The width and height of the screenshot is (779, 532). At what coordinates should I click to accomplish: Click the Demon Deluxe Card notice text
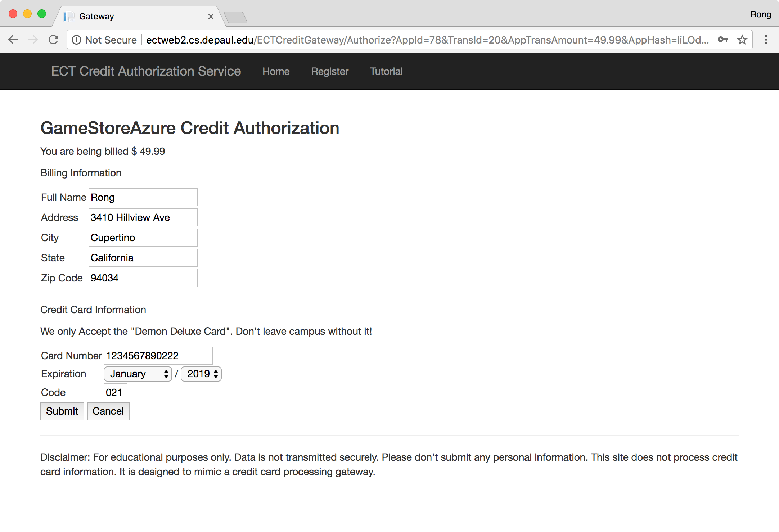(206, 331)
